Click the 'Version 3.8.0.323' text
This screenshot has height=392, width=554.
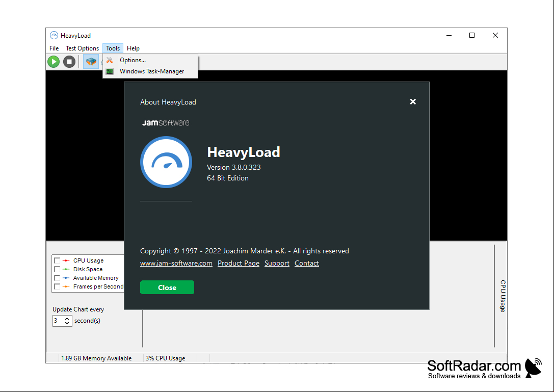pos(234,168)
